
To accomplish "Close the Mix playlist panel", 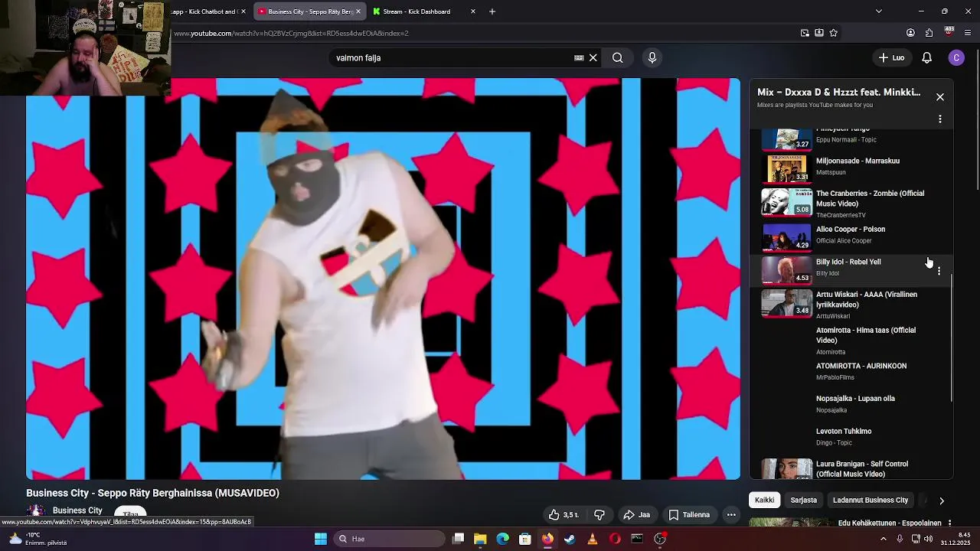I will click(x=940, y=97).
